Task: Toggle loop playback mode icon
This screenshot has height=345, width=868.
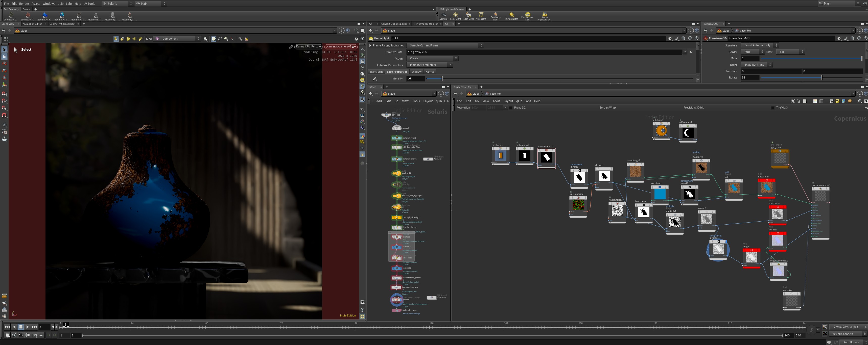Action: tap(21, 335)
